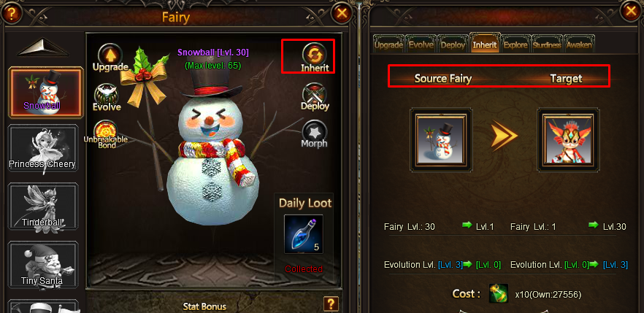The image size is (644, 313).
Task: Click the Target fairy portrait slot
Action: tap(568, 139)
